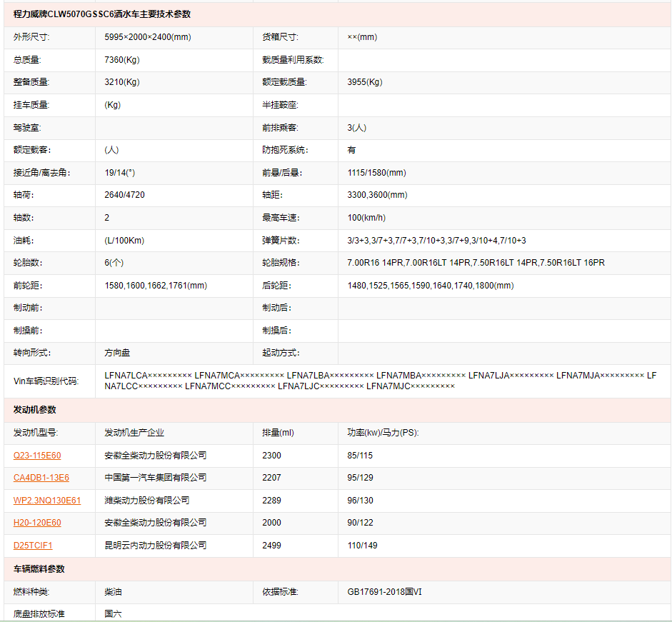Click the 最高车速 label
Screen dimensions: 672x622
(281, 218)
